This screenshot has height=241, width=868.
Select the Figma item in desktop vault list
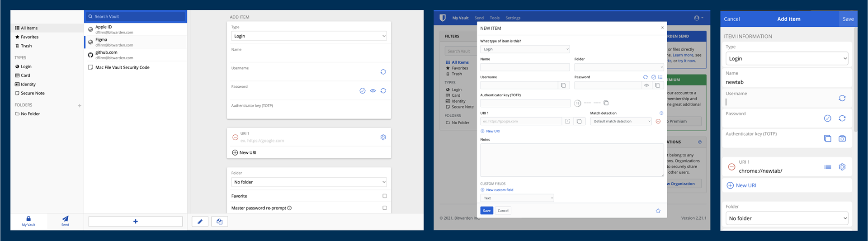tap(136, 42)
